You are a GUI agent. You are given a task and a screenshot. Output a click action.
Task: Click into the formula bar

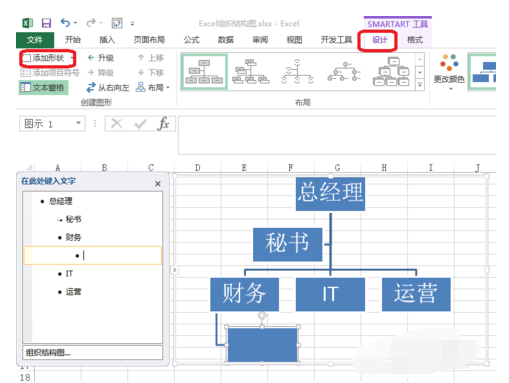(337, 135)
